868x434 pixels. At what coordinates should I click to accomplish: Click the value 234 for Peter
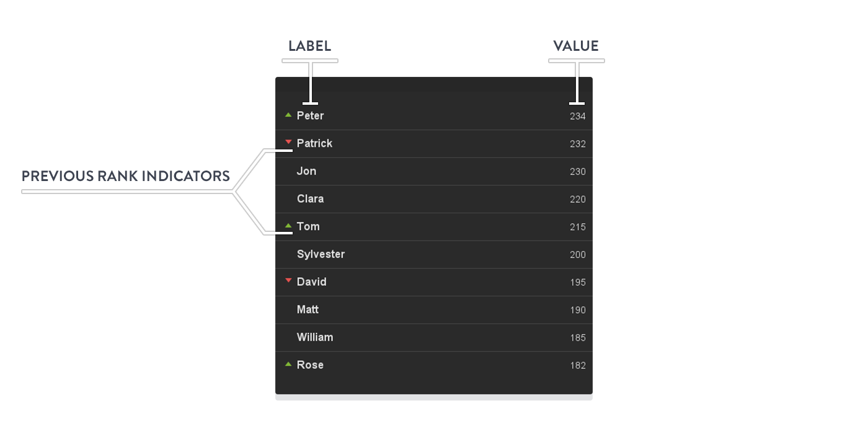(x=578, y=116)
